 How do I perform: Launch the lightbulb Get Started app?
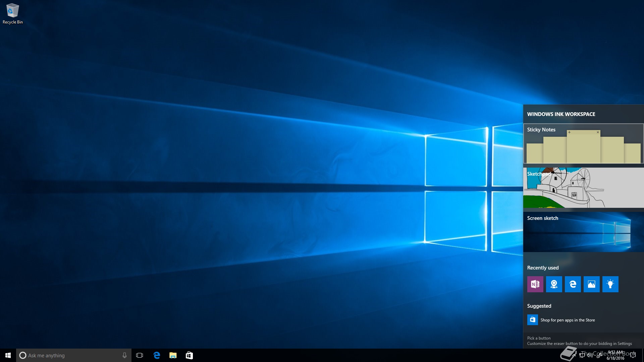pos(610,284)
